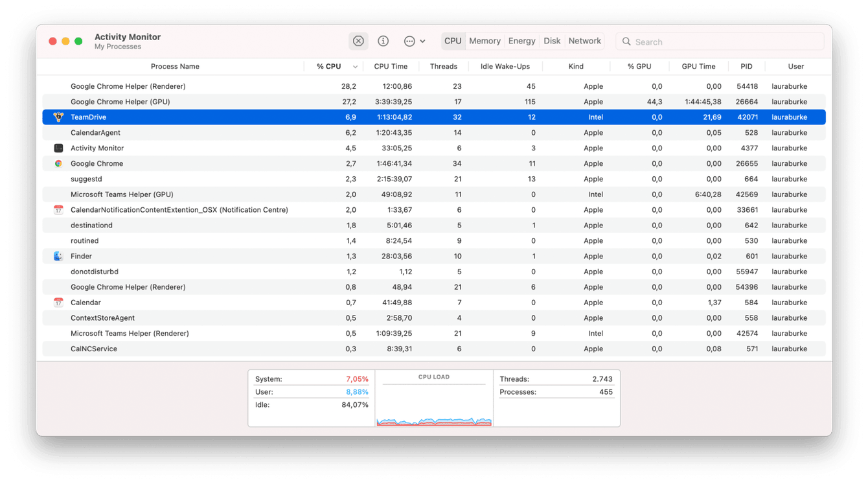Click the stop process X icon
The image size is (868, 484).
[x=358, y=41]
